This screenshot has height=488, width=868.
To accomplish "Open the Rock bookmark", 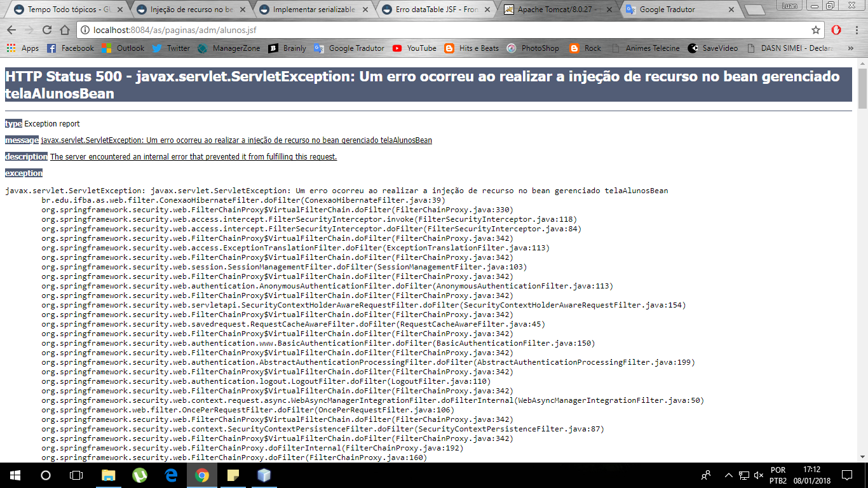I will tap(585, 48).
